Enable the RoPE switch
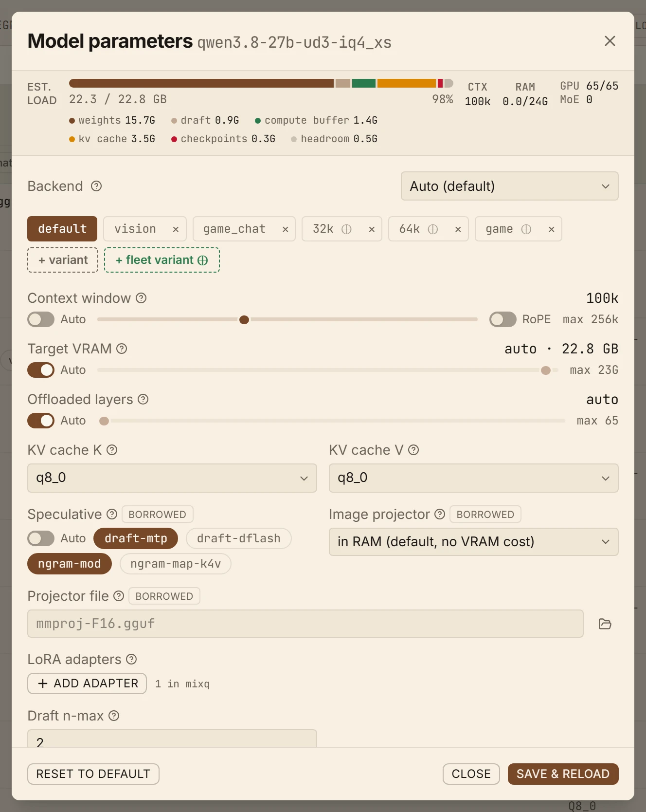The width and height of the screenshot is (646, 812). [503, 319]
